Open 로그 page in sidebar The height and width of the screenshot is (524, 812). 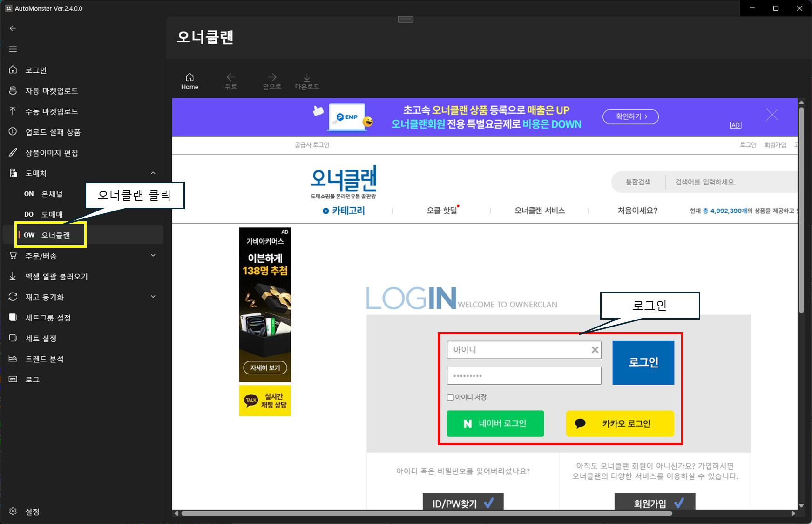coord(83,379)
